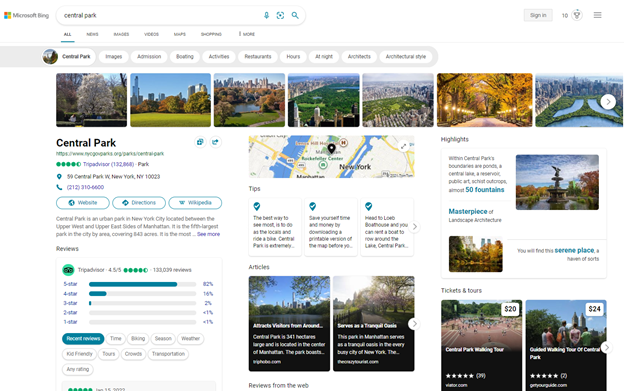This screenshot has height=391, width=624.
Task: Open the 50 fountains highlight link
Action: click(x=484, y=190)
